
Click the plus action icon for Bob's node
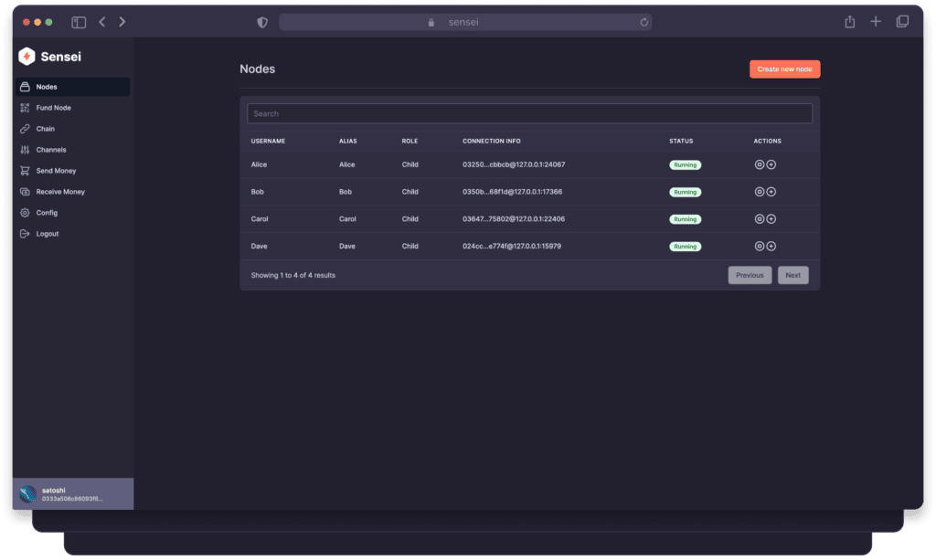[771, 192]
